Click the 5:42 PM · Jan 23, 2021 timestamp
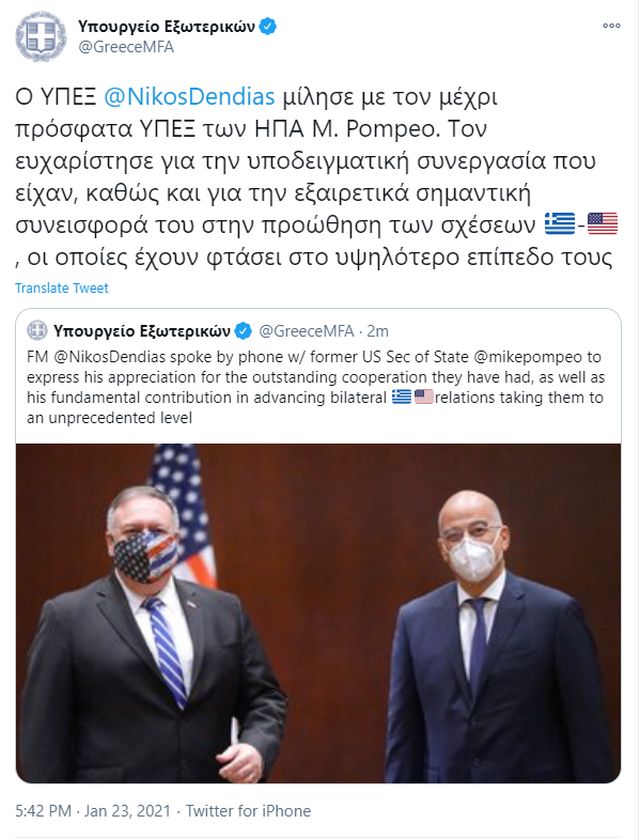The image size is (640, 840). coord(93,811)
